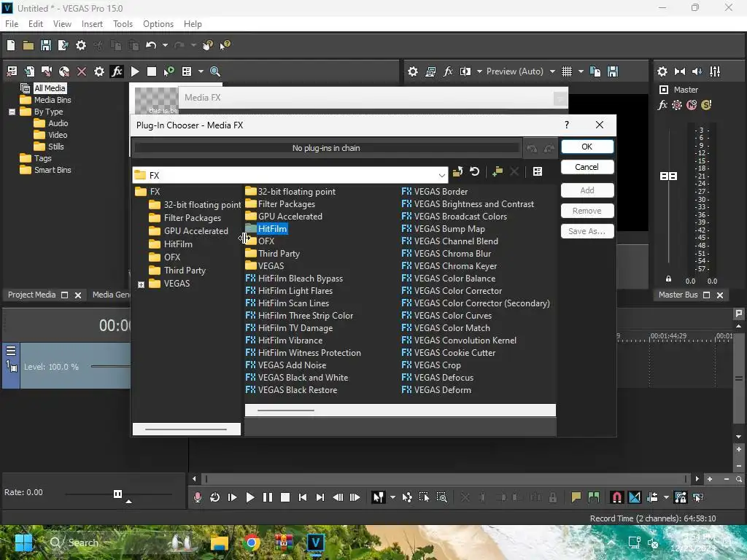Save the project with the Save icon

[x=46, y=45]
